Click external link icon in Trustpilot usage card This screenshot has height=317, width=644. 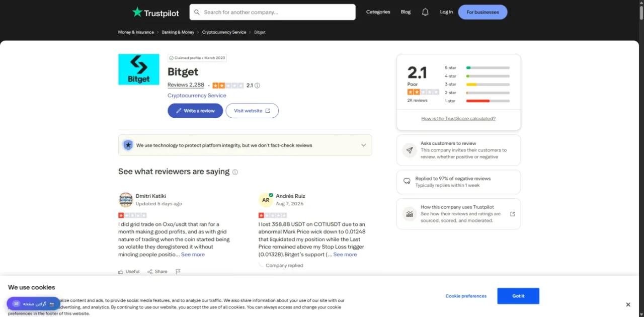[513, 214]
